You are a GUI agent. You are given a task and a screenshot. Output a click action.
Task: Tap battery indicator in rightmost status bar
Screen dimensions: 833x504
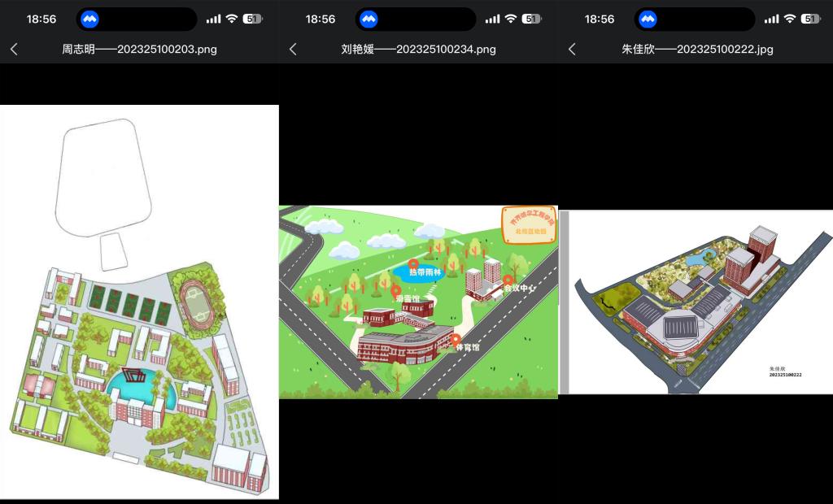[x=810, y=19]
